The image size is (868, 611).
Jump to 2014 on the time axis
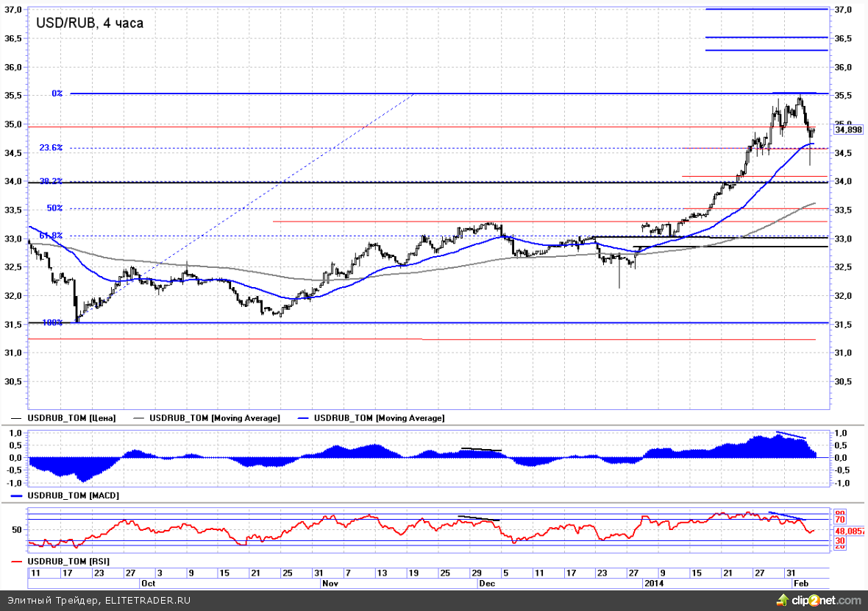[654, 582]
